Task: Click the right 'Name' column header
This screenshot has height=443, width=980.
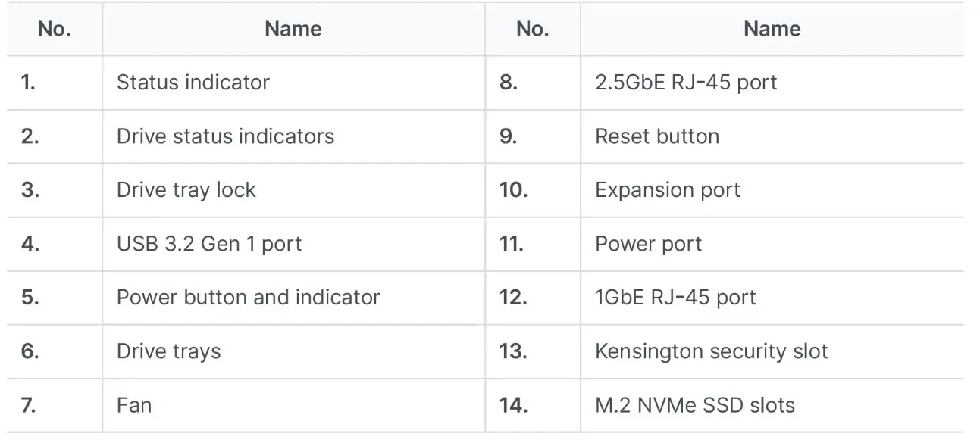Action: tap(772, 29)
